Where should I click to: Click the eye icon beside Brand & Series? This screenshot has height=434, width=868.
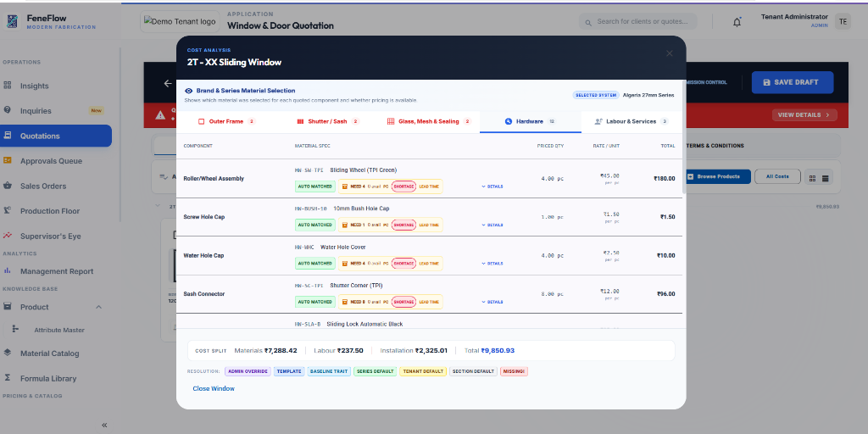[x=189, y=91]
